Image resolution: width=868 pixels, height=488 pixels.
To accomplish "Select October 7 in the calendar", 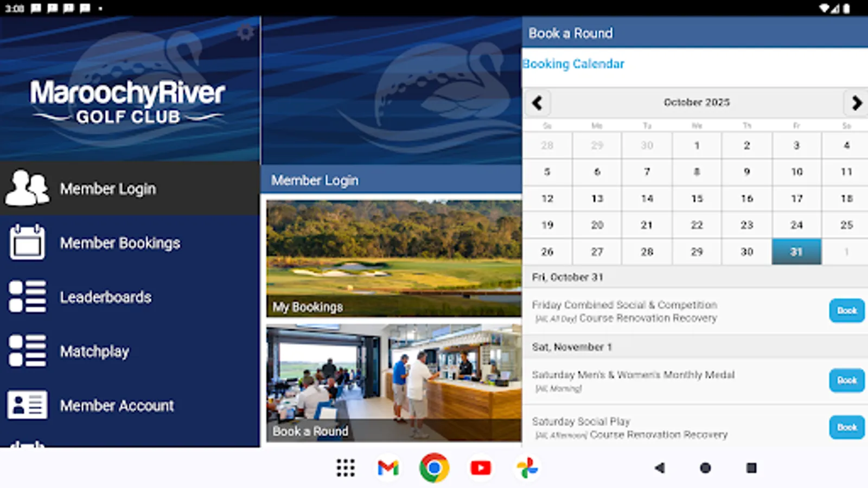I will [x=647, y=172].
